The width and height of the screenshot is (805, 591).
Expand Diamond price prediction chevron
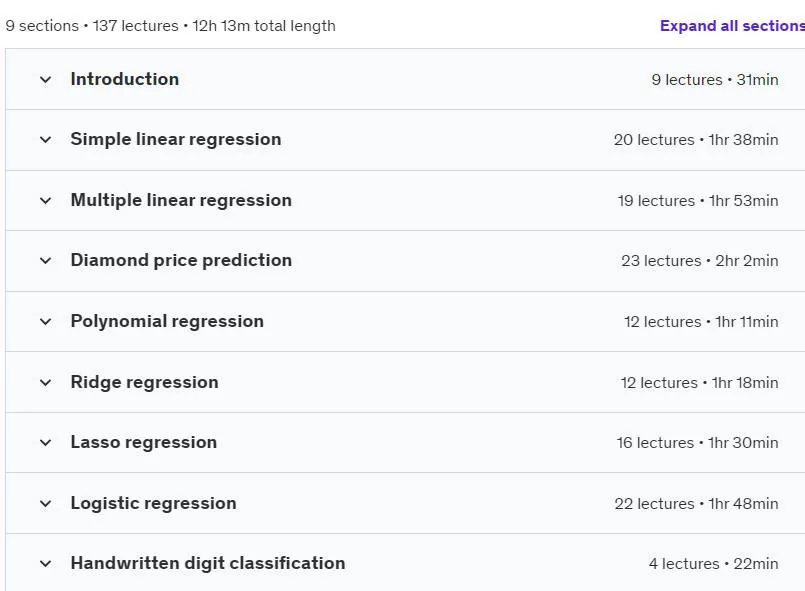pyautogui.click(x=45, y=261)
